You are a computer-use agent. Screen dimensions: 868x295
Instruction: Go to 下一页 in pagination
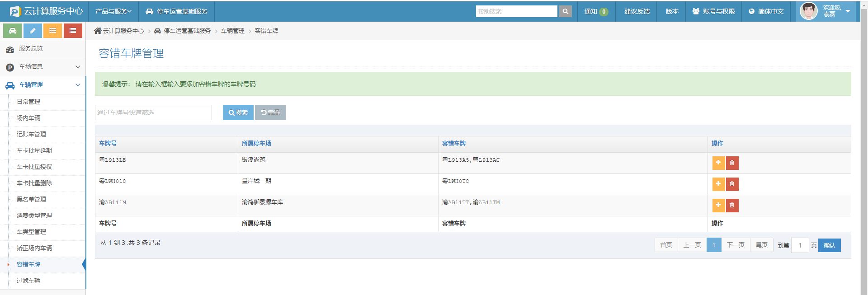[736, 245]
